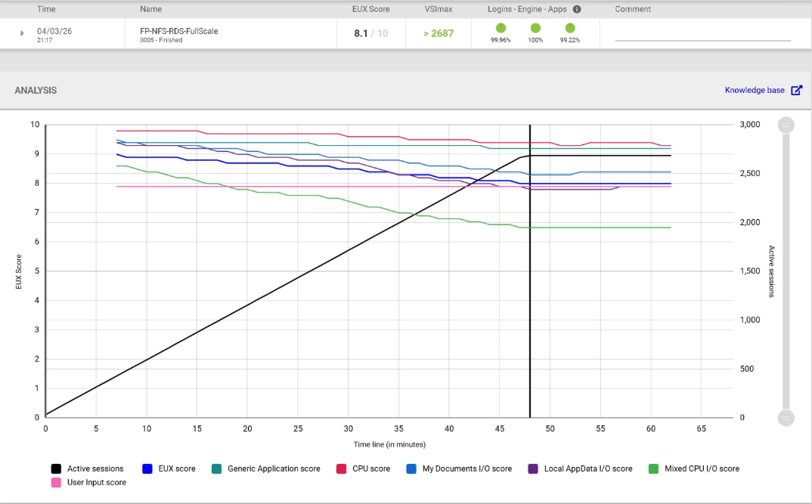Click the Logins - Engine - Apps column header
The width and height of the screenshot is (812, 504).
click(527, 9)
